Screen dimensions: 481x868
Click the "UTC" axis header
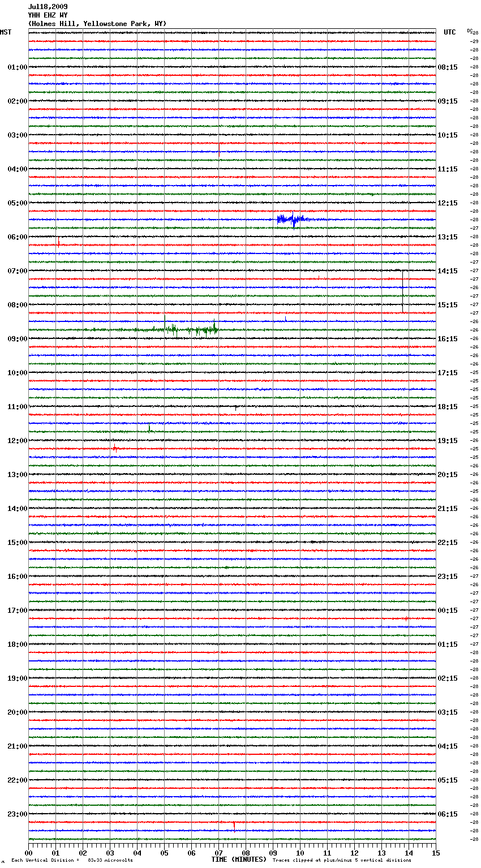pos(450,32)
